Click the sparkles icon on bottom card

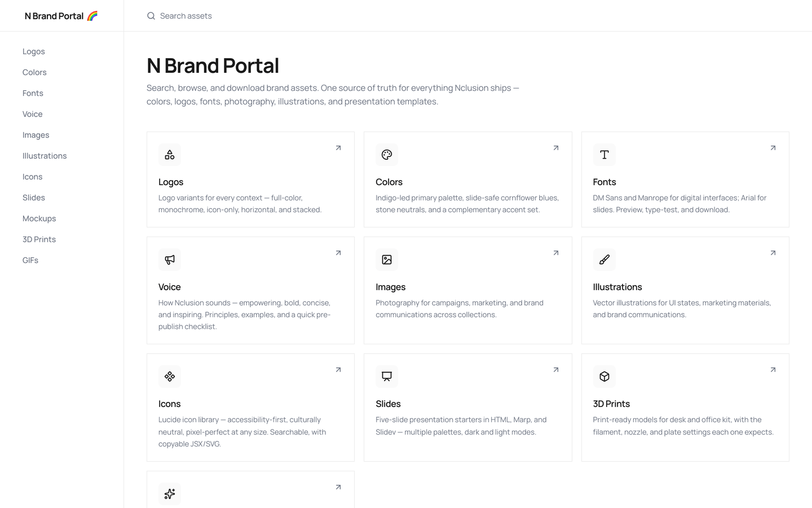[x=170, y=494]
